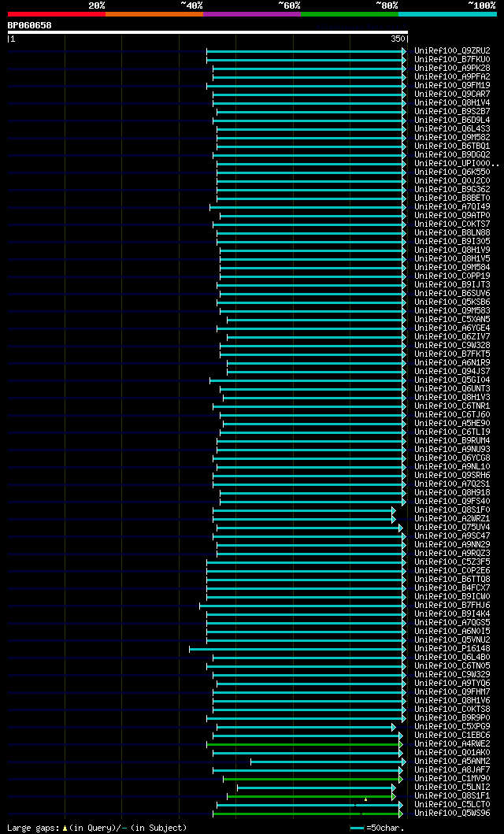This screenshot has width=504, height=834.
Task: Select the UniRef100_B4FCX7 label
Action: point(453,588)
